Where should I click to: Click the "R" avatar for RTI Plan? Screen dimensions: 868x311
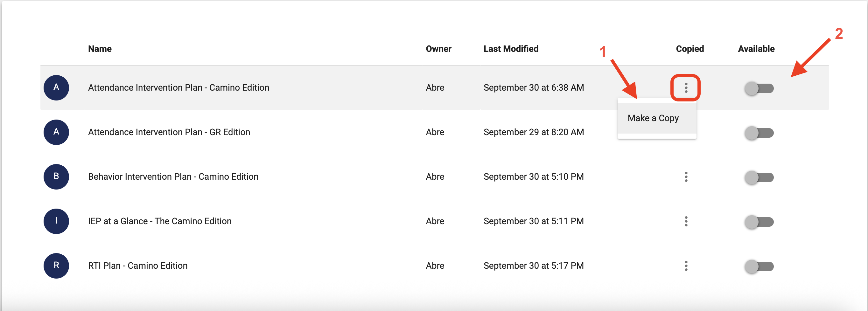56,266
